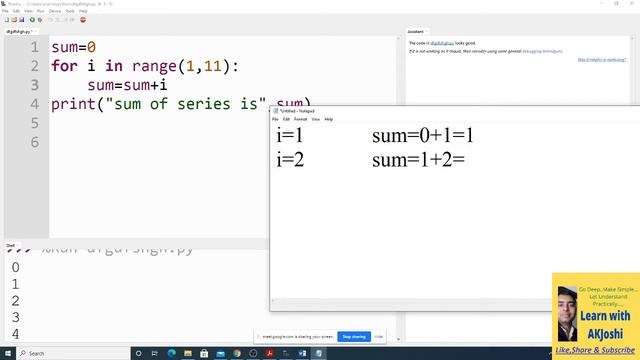This screenshot has height=360, width=640.
Task: Click the Step into icon in Thonny toolbar
Action: point(58,20)
